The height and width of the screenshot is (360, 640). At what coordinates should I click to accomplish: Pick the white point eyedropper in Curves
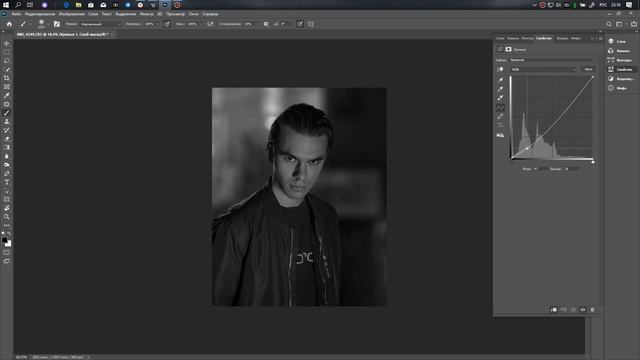tap(500, 98)
